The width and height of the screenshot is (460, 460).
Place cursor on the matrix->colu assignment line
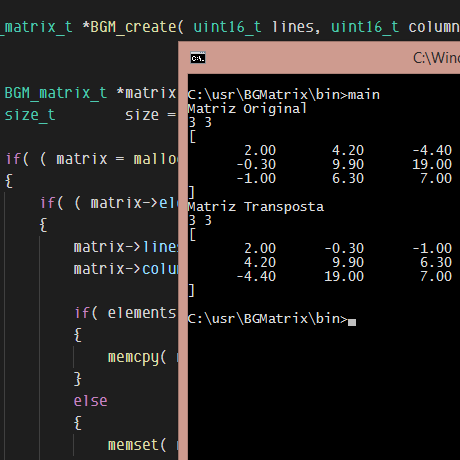click(x=126, y=269)
